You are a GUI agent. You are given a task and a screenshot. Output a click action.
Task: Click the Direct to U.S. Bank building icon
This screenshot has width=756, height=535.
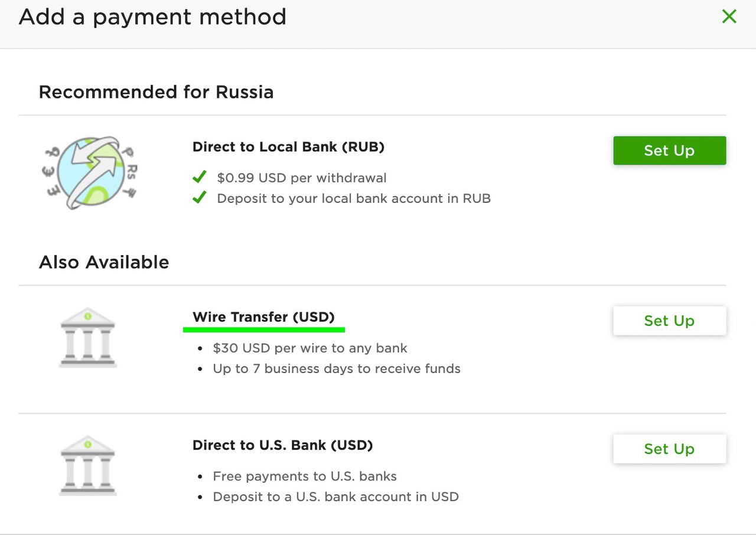[x=87, y=465]
